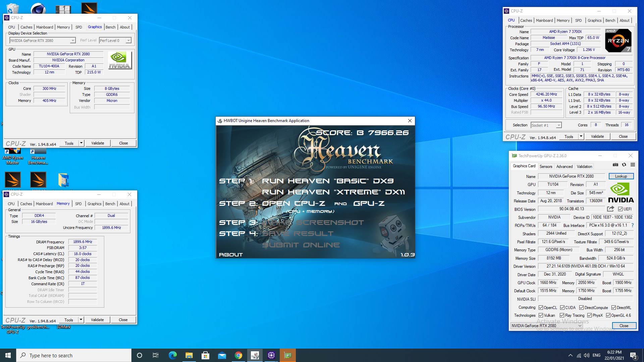
Task: Refresh GPU-Z data with the refresh icon
Action: tap(624, 165)
